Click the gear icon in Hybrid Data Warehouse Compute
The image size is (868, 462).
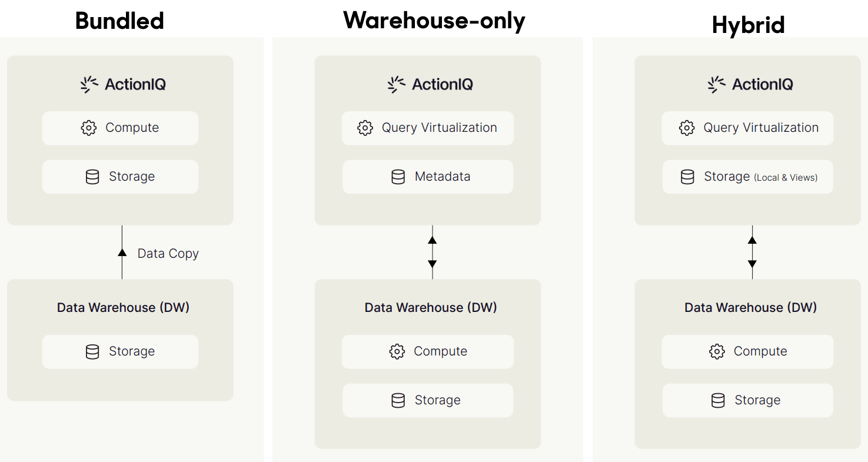click(717, 351)
